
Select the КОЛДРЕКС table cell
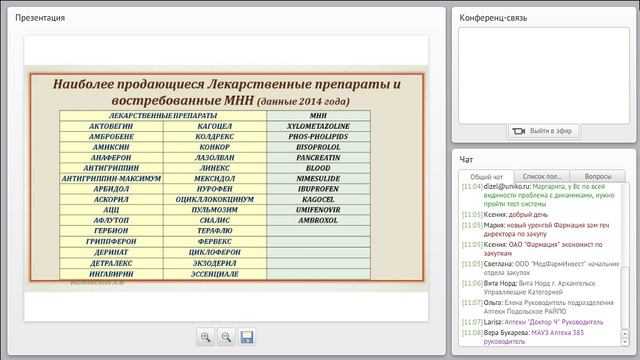pyautogui.click(x=215, y=137)
